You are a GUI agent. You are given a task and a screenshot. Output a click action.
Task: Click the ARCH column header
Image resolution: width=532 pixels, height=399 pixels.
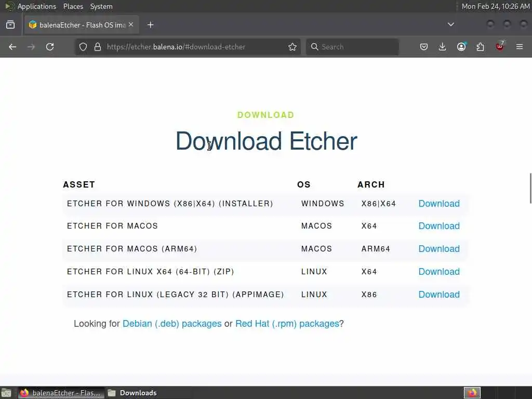pos(371,184)
